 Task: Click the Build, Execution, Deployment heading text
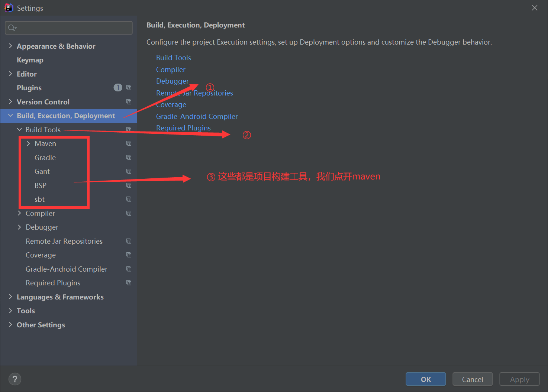196,25
